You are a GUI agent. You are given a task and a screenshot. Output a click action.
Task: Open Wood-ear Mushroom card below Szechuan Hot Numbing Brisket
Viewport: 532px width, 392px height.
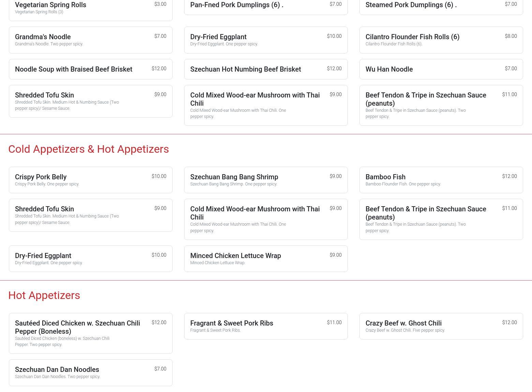click(266, 105)
